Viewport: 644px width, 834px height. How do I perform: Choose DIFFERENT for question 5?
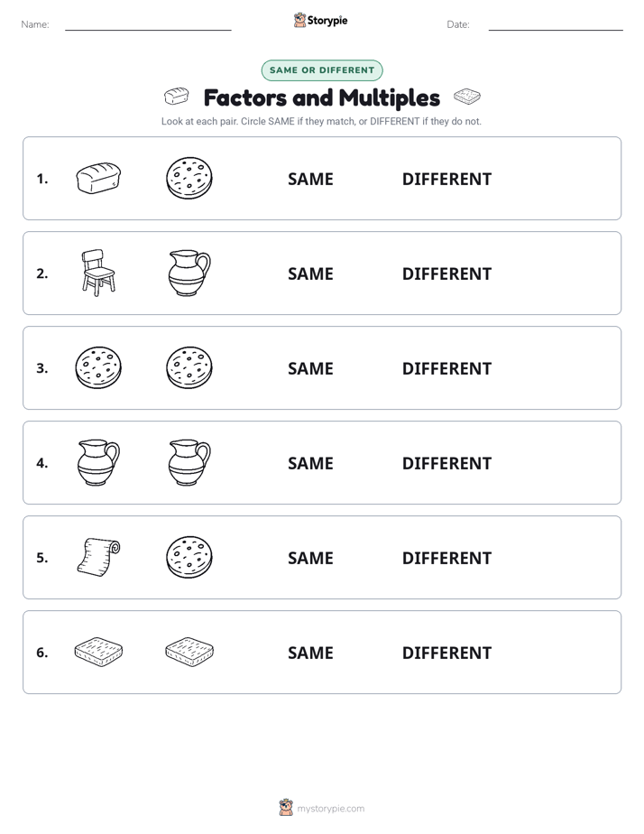[x=446, y=558]
